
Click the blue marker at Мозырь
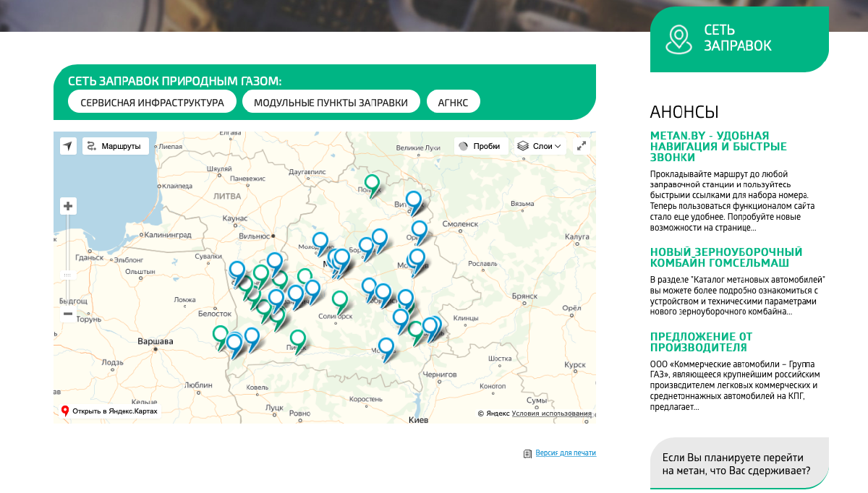(x=386, y=348)
